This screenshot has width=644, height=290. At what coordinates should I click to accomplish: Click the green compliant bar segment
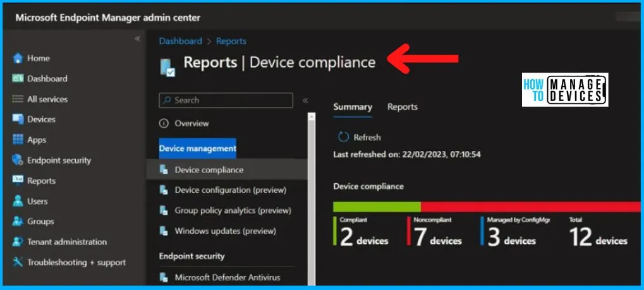[377, 207]
